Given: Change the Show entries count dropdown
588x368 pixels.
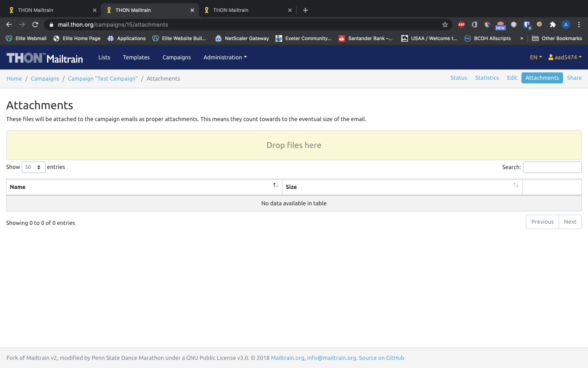Looking at the screenshot, I should [34, 167].
